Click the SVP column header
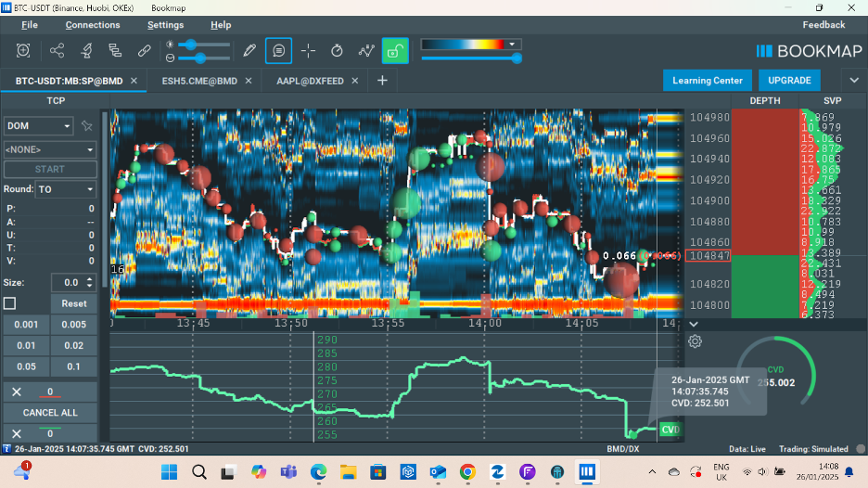This screenshot has height=488, width=868. (x=832, y=101)
